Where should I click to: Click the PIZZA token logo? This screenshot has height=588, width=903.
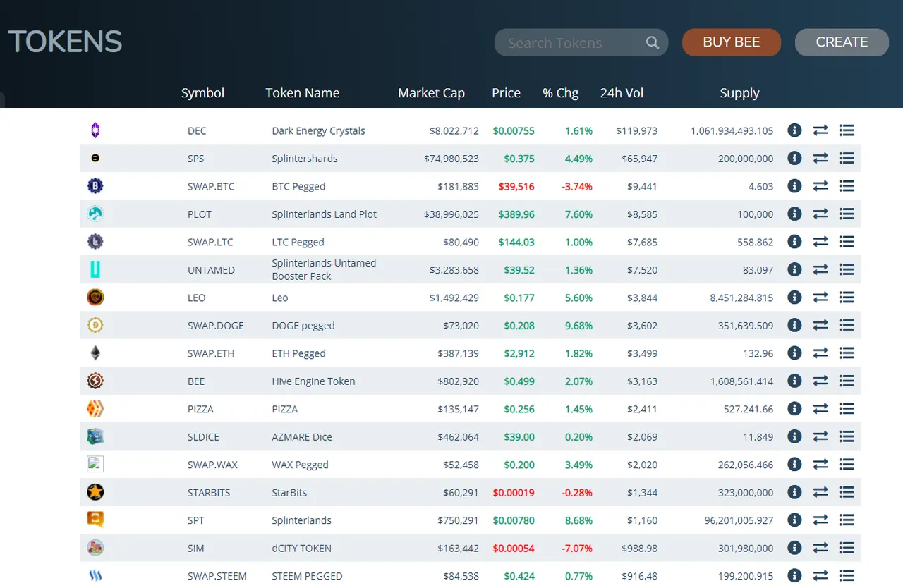click(95, 409)
